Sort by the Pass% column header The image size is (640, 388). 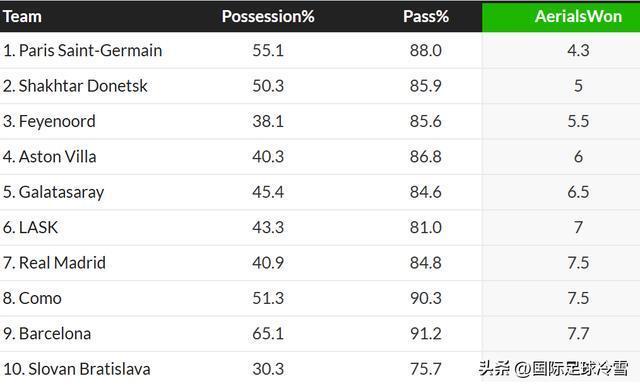click(426, 16)
